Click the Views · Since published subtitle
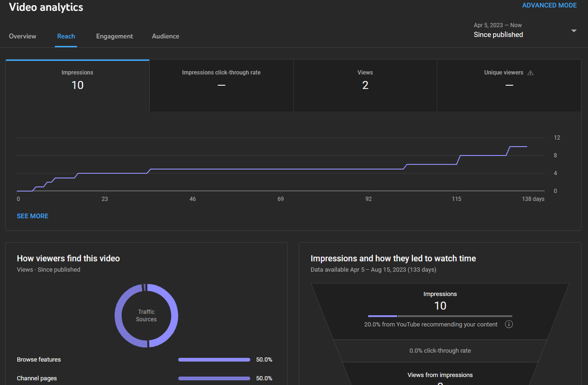Viewport: 588px width, 385px height. click(49, 270)
